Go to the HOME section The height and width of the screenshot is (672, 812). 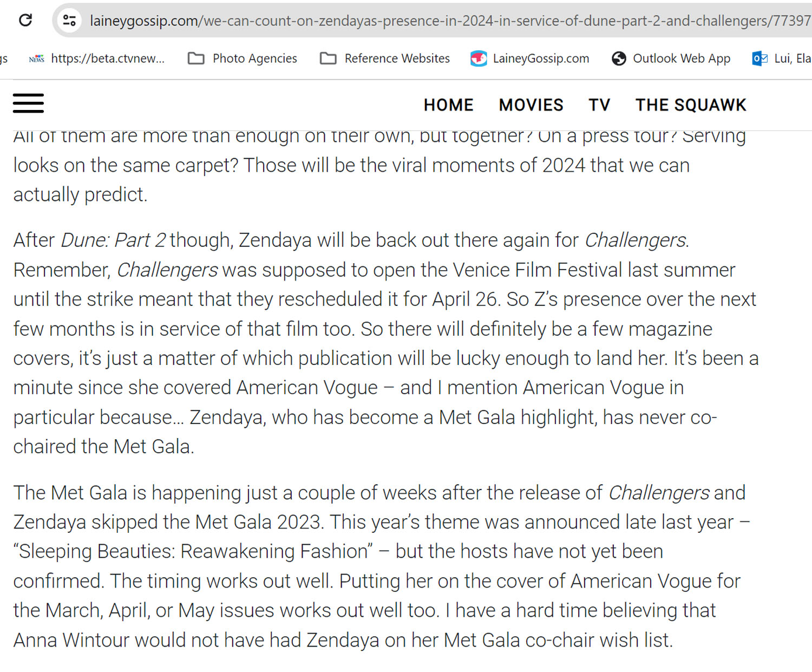coord(448,105)
